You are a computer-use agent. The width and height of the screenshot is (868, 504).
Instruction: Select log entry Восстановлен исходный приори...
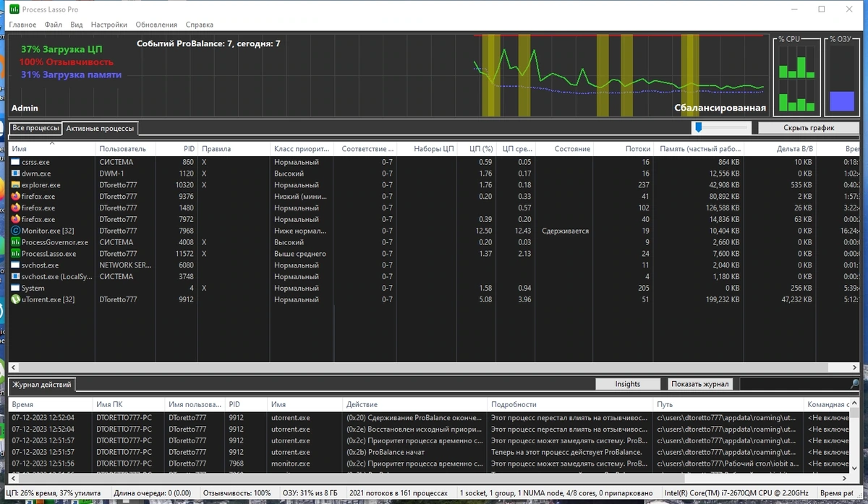414,429
